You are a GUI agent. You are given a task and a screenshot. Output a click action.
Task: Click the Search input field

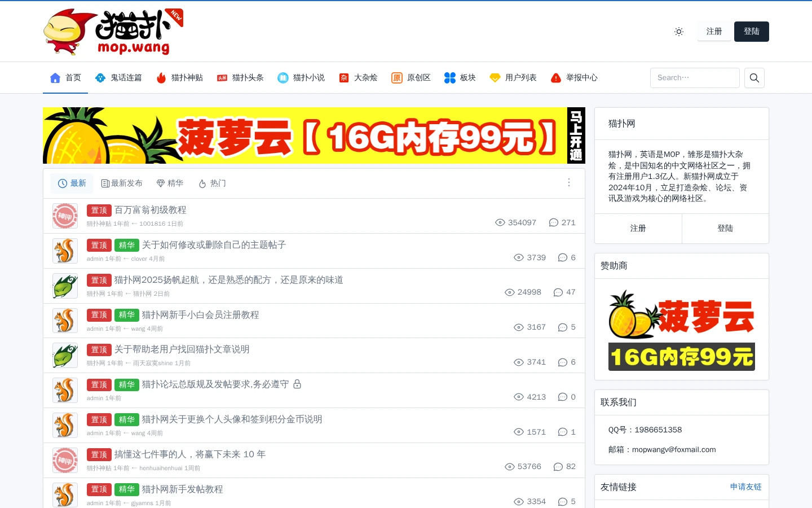coord(695,78)
